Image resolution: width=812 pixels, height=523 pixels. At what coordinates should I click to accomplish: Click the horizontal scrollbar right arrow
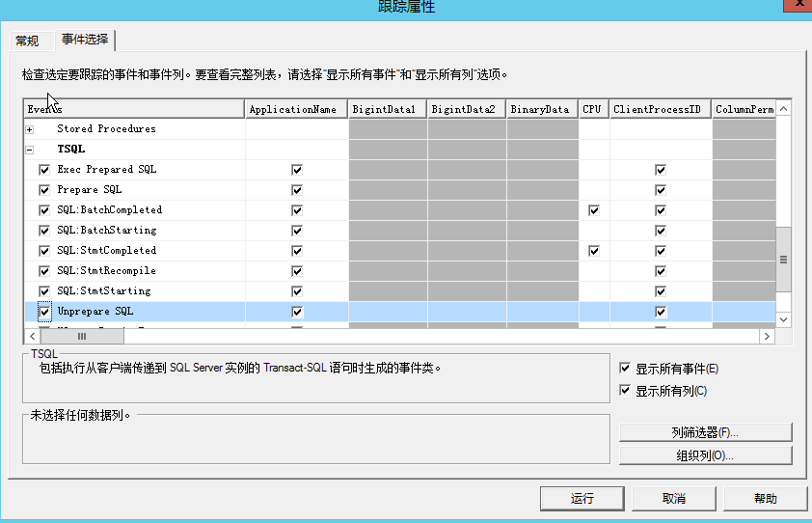point(767,336)
